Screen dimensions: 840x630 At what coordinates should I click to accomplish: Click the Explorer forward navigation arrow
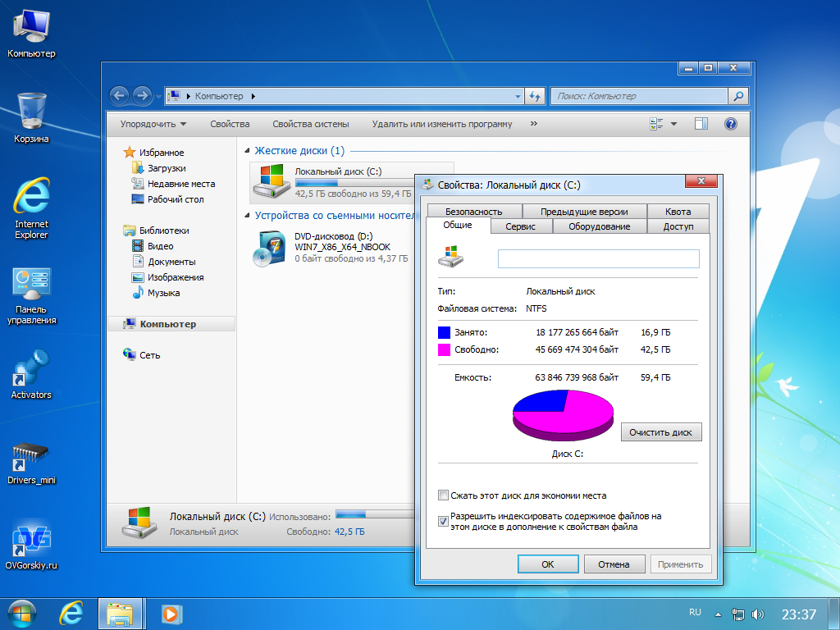point(142,96)
